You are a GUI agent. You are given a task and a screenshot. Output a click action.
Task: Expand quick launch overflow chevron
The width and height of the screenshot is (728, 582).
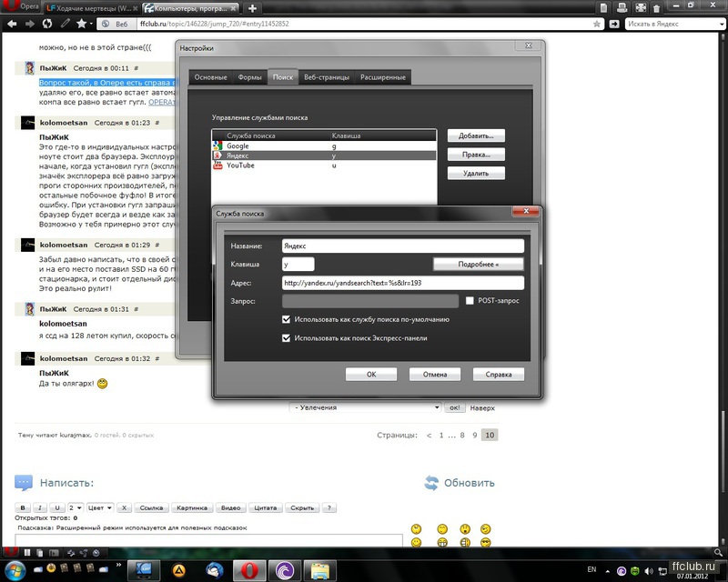coord(118,565)
